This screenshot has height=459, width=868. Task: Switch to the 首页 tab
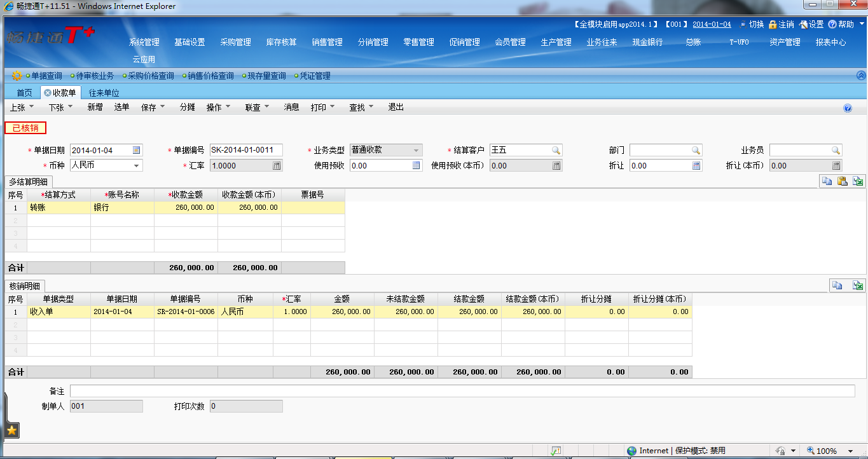[x=24, y=93]
